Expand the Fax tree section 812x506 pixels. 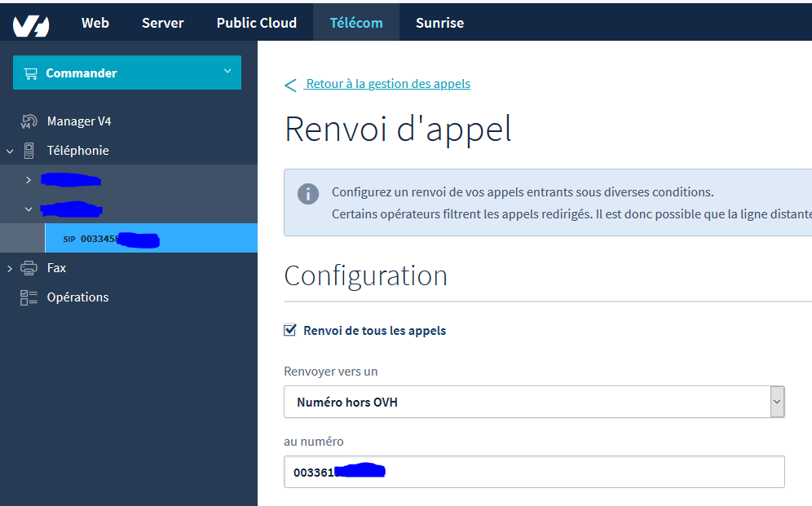(x=10, y=268)
